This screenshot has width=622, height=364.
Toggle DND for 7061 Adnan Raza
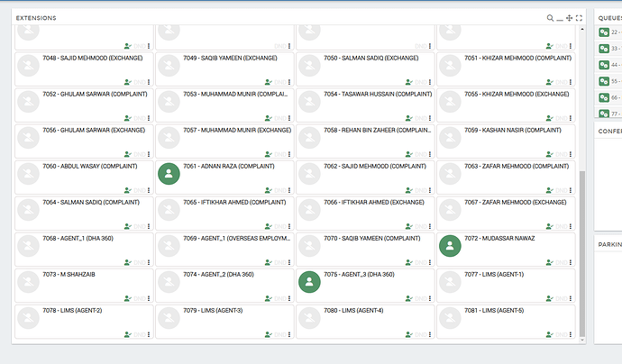(280, 190)
